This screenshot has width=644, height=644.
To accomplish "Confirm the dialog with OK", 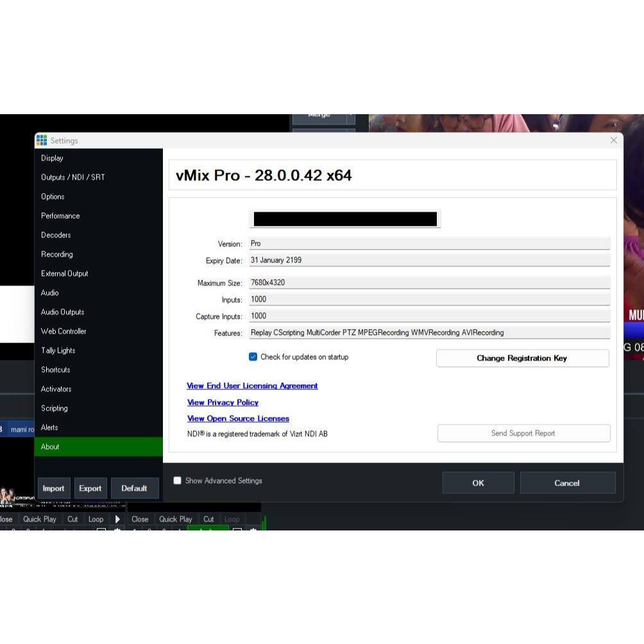I will tap(478, 483).
